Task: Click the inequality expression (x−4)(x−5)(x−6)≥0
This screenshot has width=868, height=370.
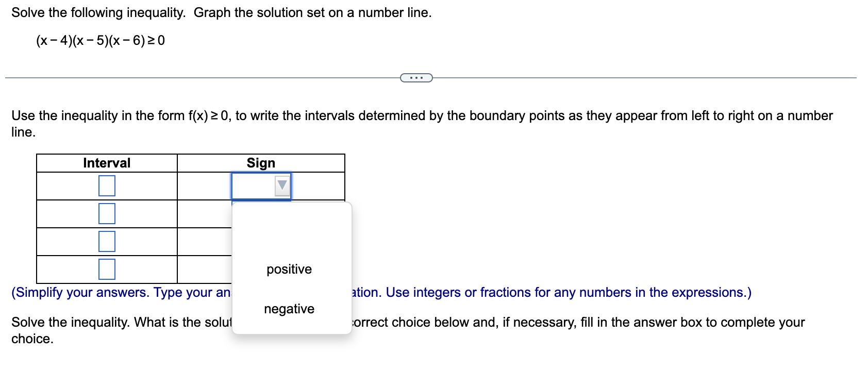Action: (101, 40)
